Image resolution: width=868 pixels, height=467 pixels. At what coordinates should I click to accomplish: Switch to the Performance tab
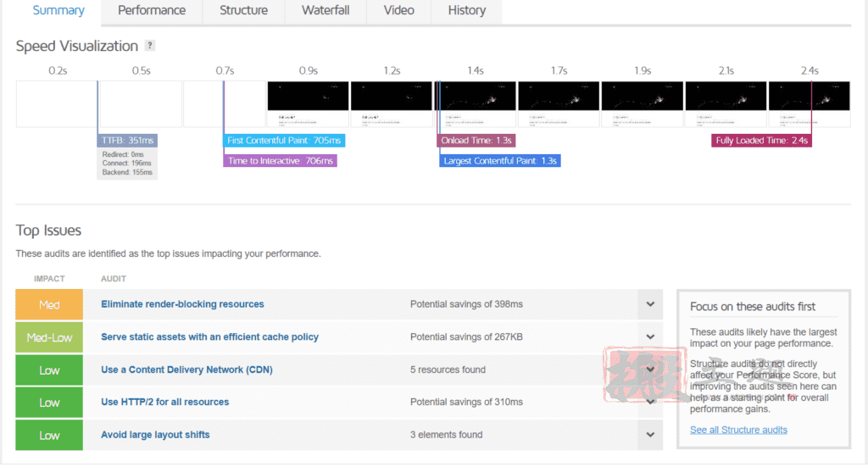152,10
